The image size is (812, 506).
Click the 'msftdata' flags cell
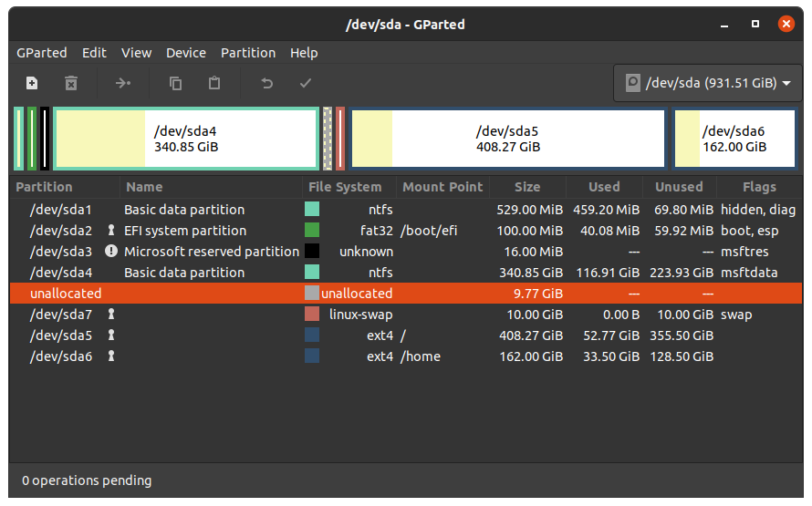coord(749,272)
